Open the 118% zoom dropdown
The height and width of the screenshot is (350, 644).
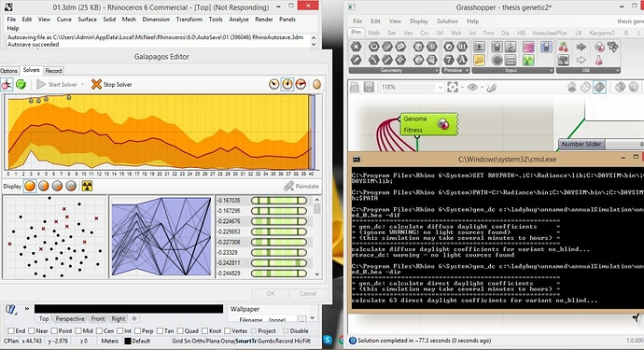(441, 87)
